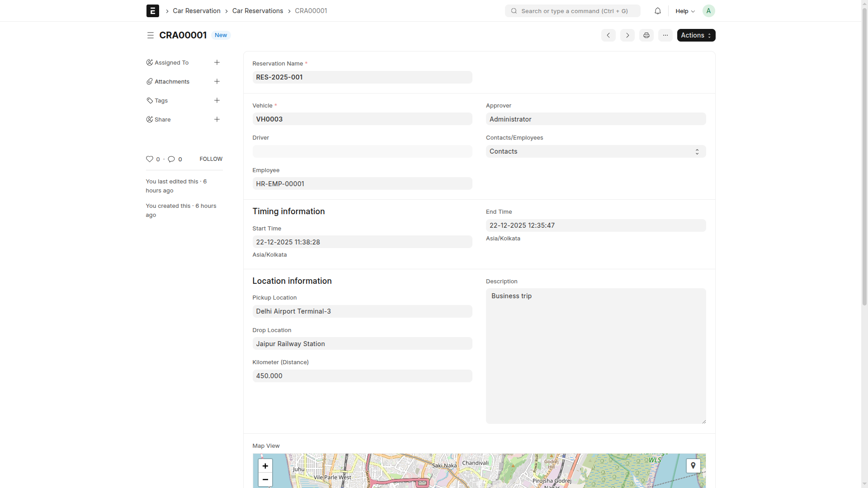Click the user avatar icon A
The height and width of the screenshot is (488, 868).
[x=708, y=11]
